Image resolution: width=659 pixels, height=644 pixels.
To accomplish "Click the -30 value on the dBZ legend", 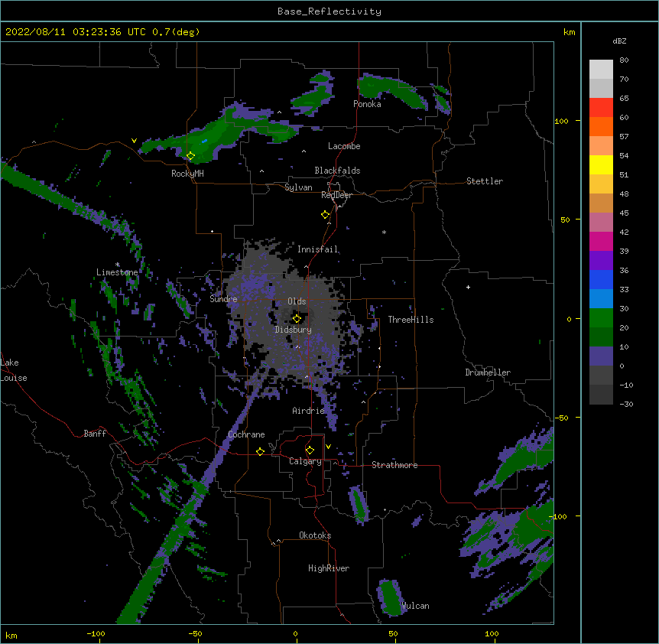I will [626, 405].
